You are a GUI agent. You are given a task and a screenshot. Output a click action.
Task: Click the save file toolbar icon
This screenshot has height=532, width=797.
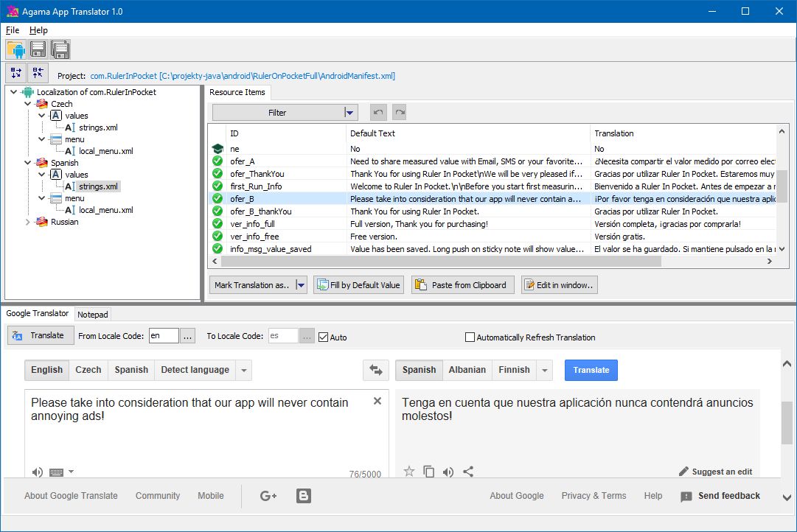pyautogui.click(x=38, y=49)
